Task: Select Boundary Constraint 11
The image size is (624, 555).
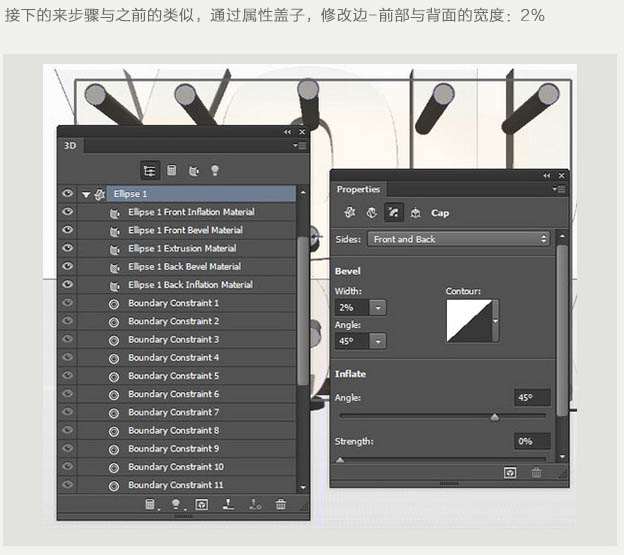Action: [x=176, y=485]
